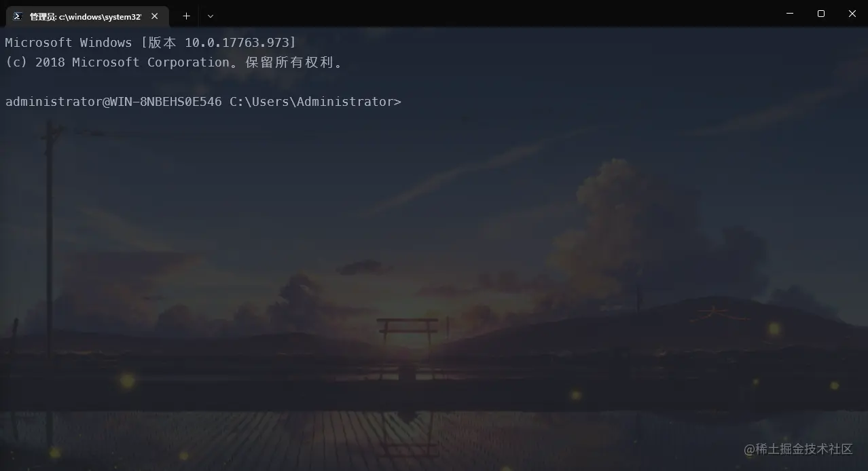Close the 管理员 c:\windows\system32 tab
This screenshot has height=471, width=868.
154,16
